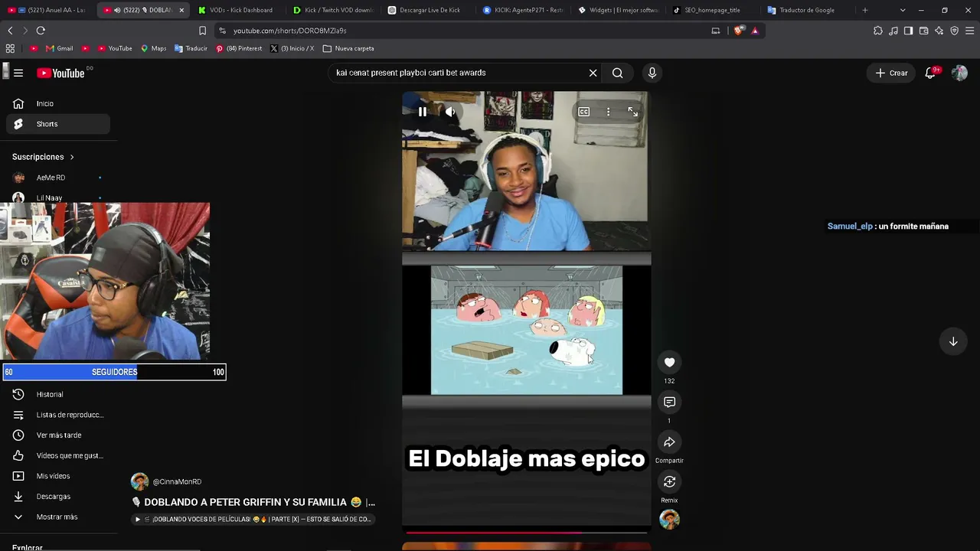The height and width of the screenshot is (551, 980).
Task: Reload the page with the refresh icon
Action: point(41,31)
